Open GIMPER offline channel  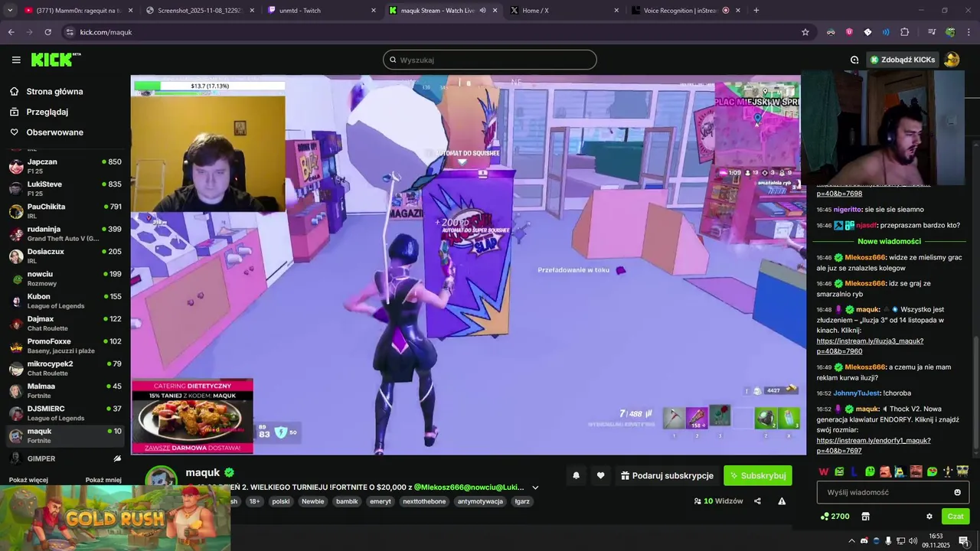click(x=65, y=458)
